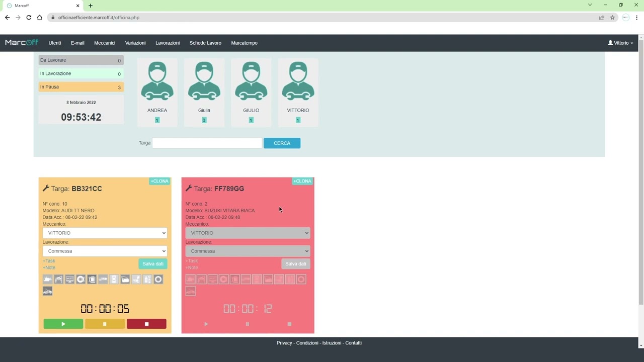Go to browser home page
644x362 pixels.
(40, 17)
